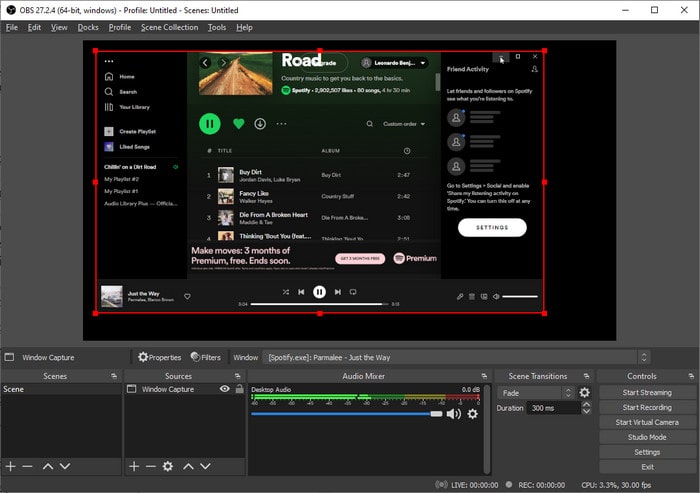
Task: Open the File menu
Action: tap(12, 27)
